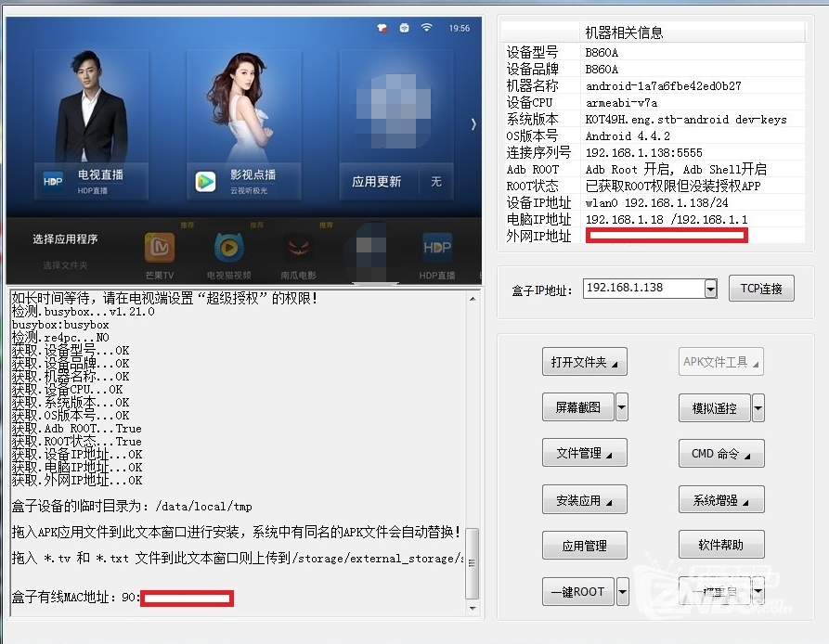Expand the arrow next to 一键ROOT
This screenshot has width=829, height=644.
coord(622,590)
